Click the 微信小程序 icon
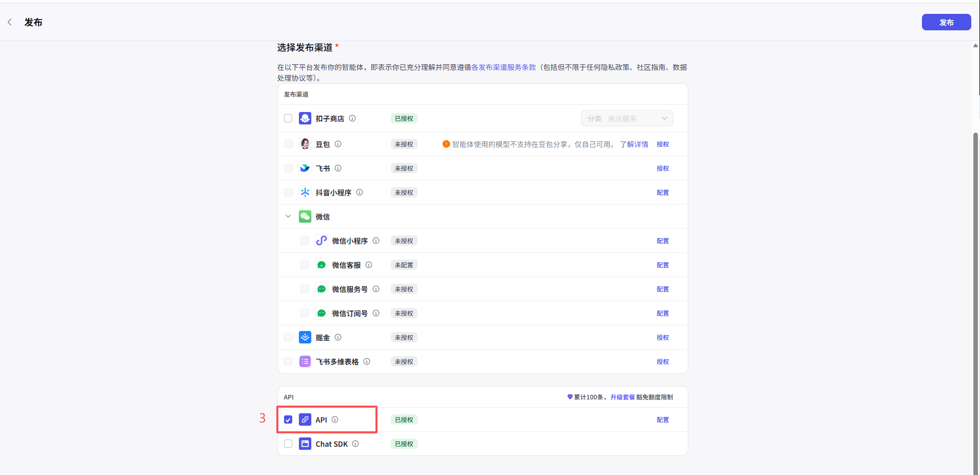Screen dimensions: 980x475 321,240
